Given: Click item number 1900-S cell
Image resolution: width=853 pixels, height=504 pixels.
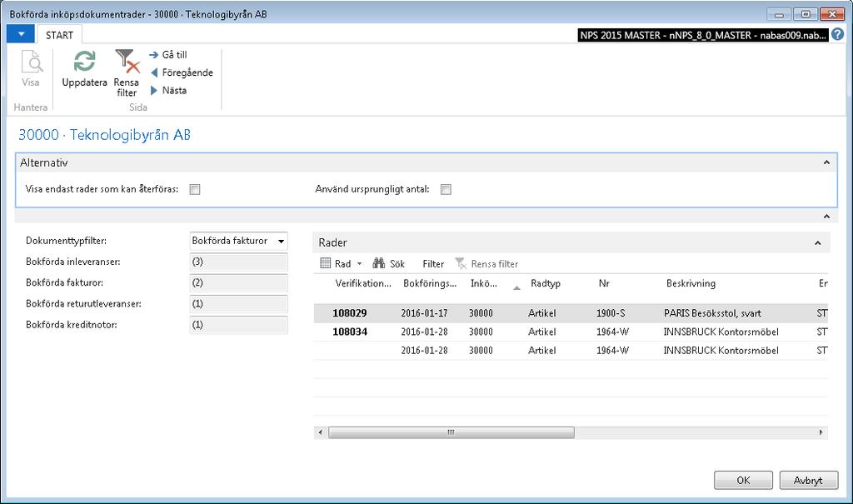Looking at the screenshot, I should click(x=611, y=313).
